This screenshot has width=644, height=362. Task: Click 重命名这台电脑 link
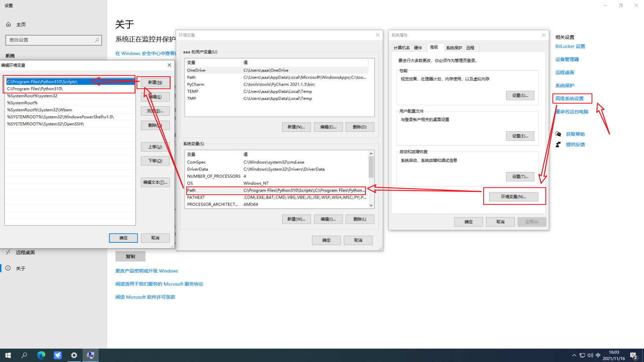(572, 112)
